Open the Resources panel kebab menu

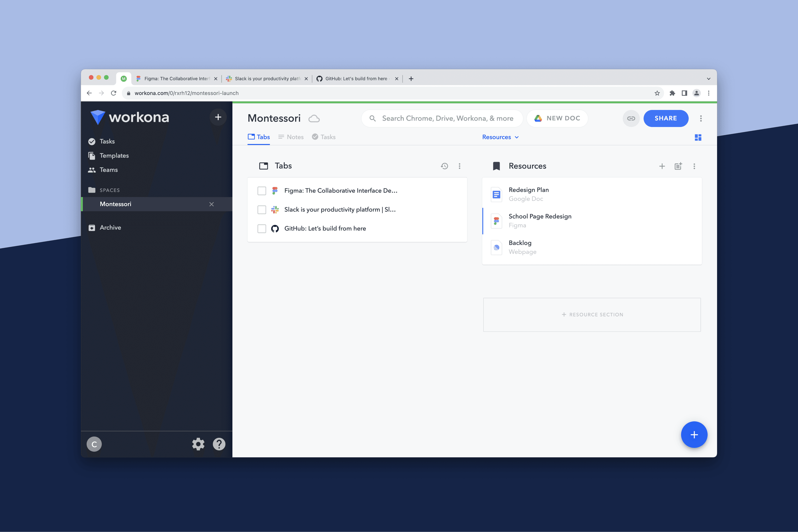pyautogui.click(x=694, y=166)
